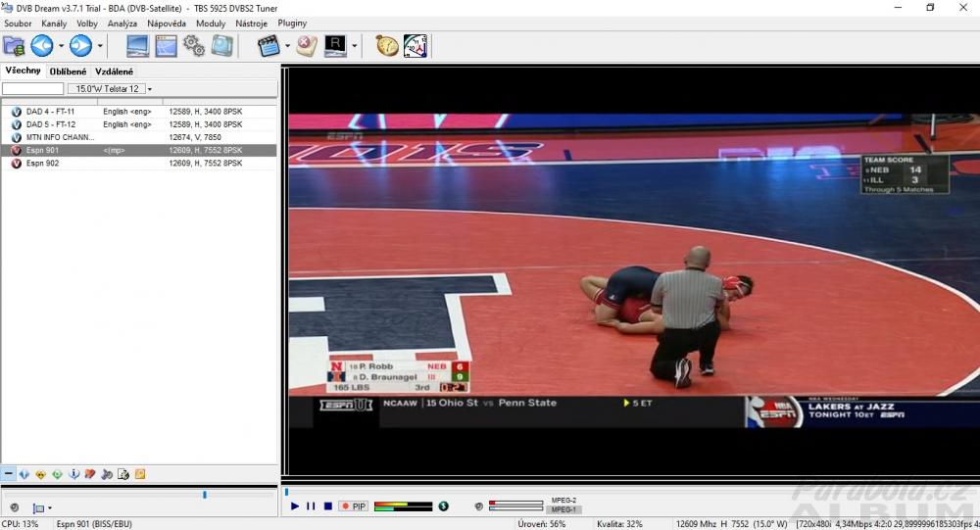Expand the dropdown next to the clapperboard icon

pos(287,46)
